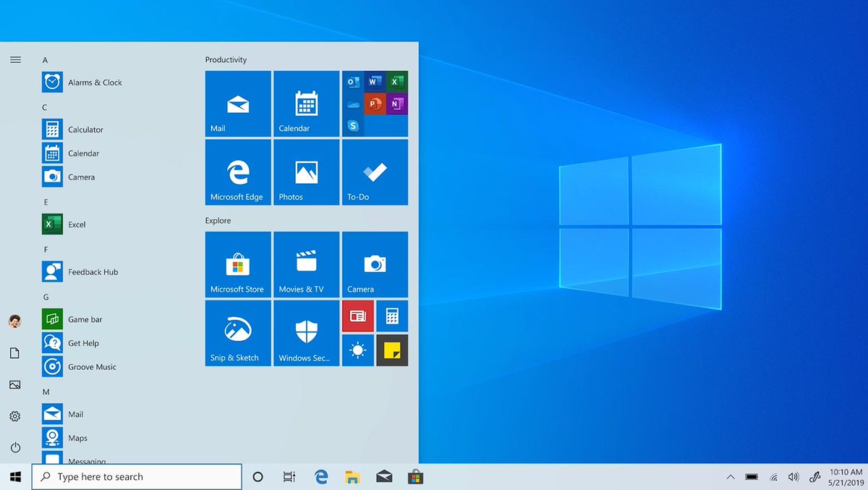Image resolution: width=868 pixels, height=490 pixels.
Task: Expand the Start menu hamburger navigation
Action: pos(15,59)
